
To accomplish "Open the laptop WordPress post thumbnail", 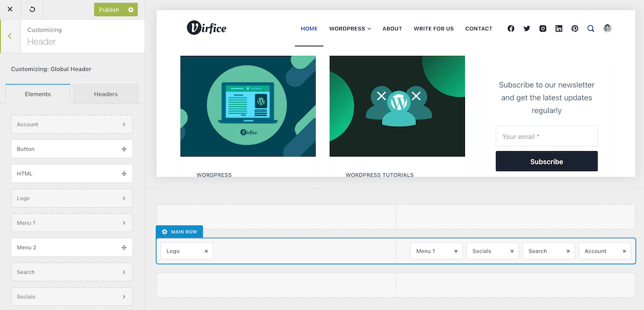I will click(248, 106).
